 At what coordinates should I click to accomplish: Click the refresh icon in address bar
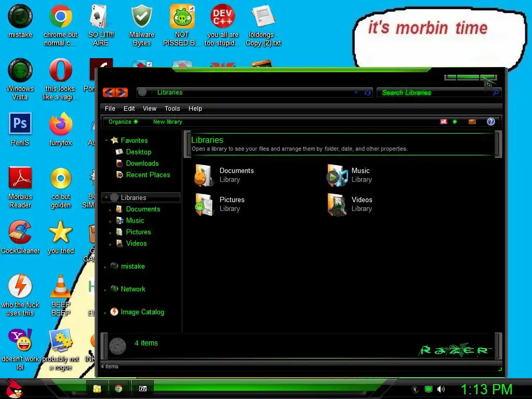coord(367,92)
